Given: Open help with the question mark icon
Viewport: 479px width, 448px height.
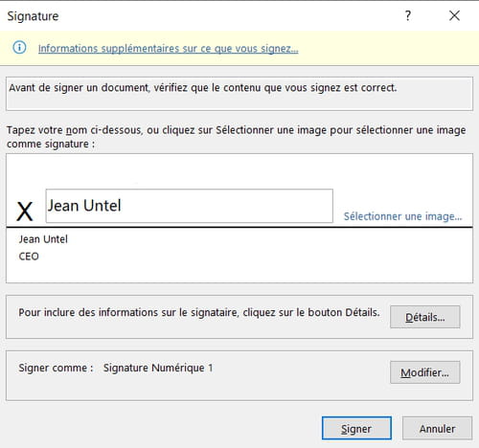Looking at the screenshot, I should (408, 15).
